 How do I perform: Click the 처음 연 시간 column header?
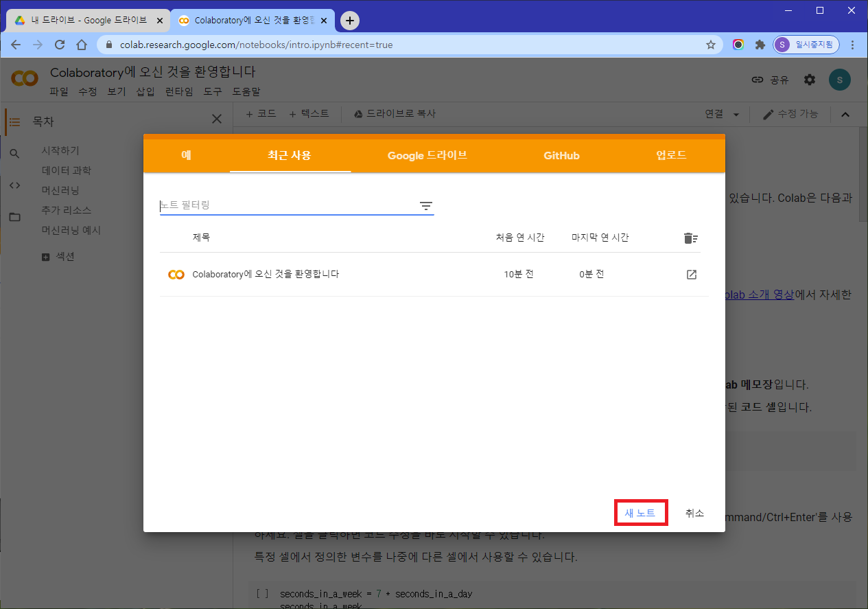[520, 238]
